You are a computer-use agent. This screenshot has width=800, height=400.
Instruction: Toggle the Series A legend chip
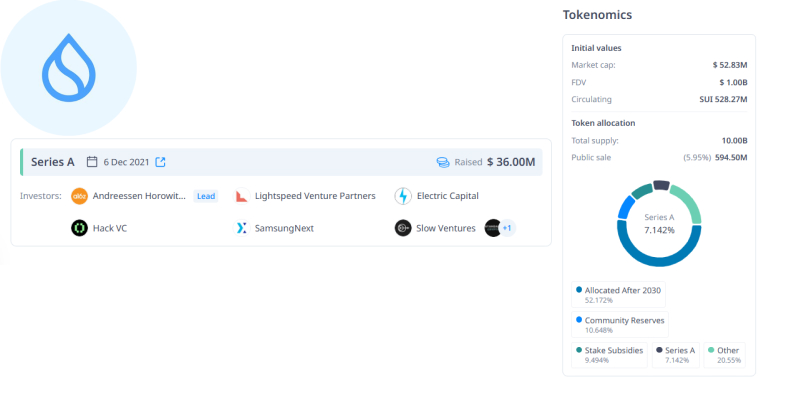pyautogui.click(x=676, y=355)
